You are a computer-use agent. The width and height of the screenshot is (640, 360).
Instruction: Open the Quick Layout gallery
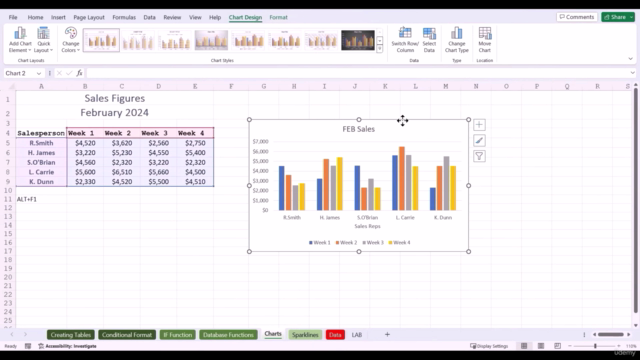coord(43,40)
